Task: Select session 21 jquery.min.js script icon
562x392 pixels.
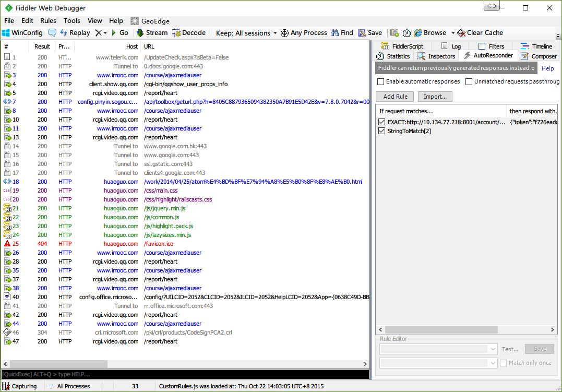Action: pos(7,208)
